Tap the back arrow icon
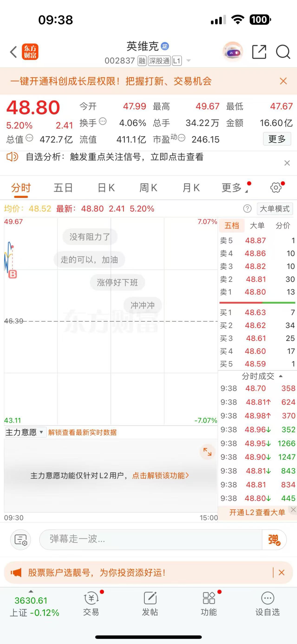 point(13,52)
